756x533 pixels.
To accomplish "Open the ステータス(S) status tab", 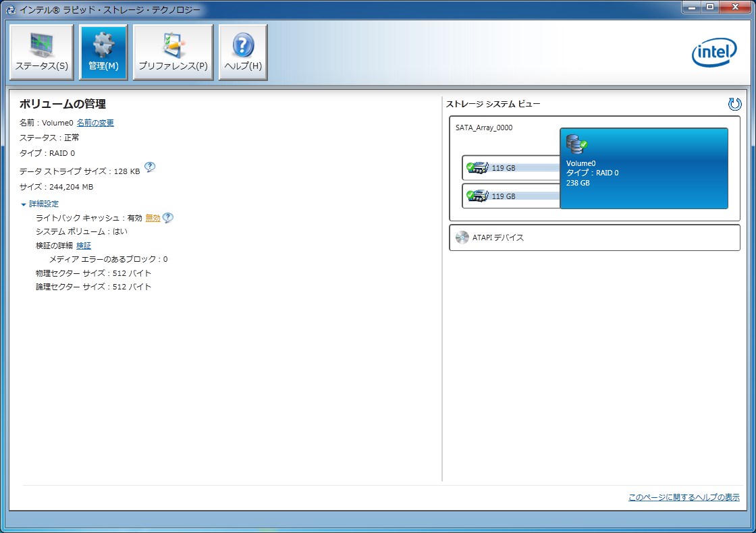I will (x=42, y=53).
